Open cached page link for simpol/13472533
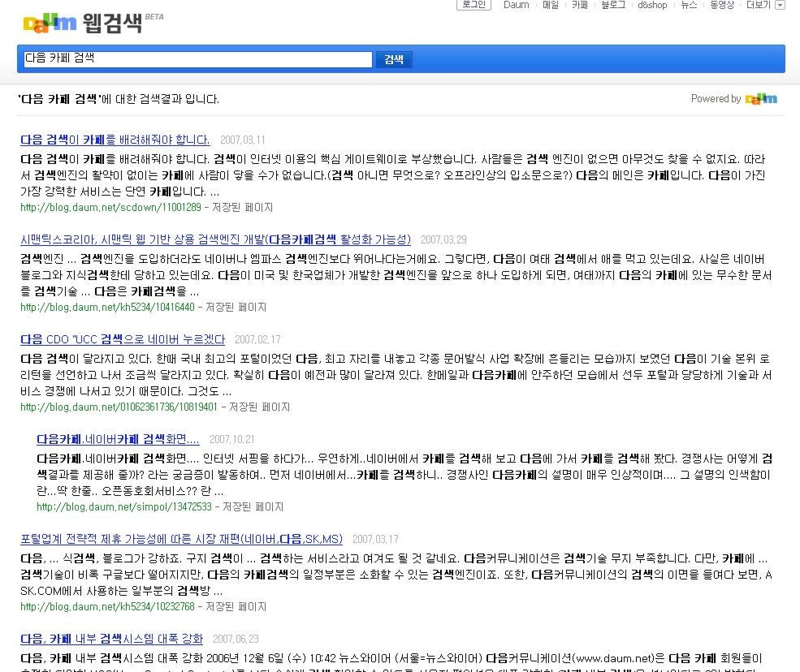Image resolution: width=800 pixels, height=672 pixels. (253, 507)
